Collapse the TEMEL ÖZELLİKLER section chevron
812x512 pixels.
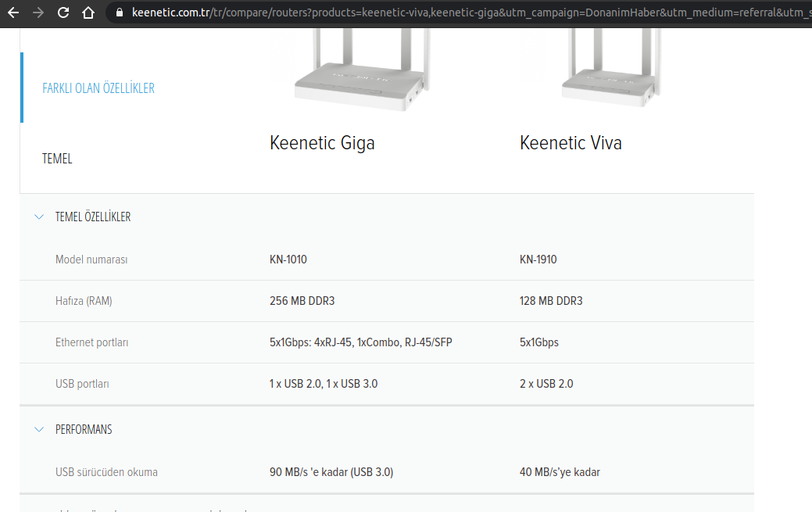(x=39, y=217)
